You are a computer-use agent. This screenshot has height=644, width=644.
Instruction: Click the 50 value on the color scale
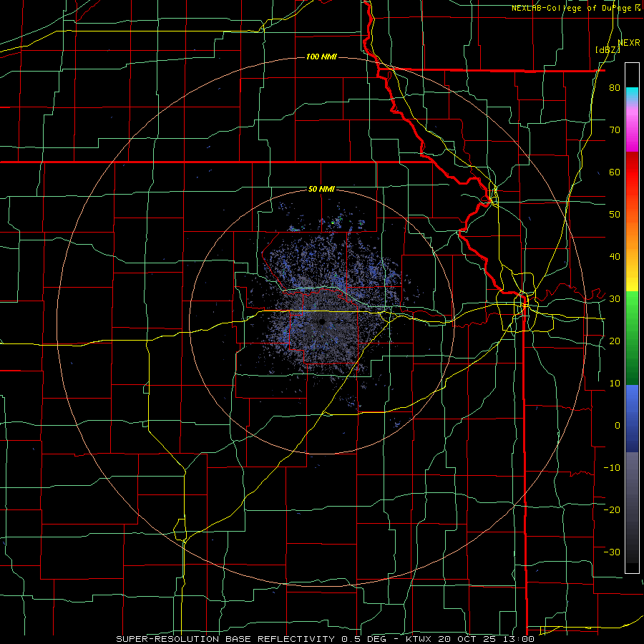pos(615,215)
